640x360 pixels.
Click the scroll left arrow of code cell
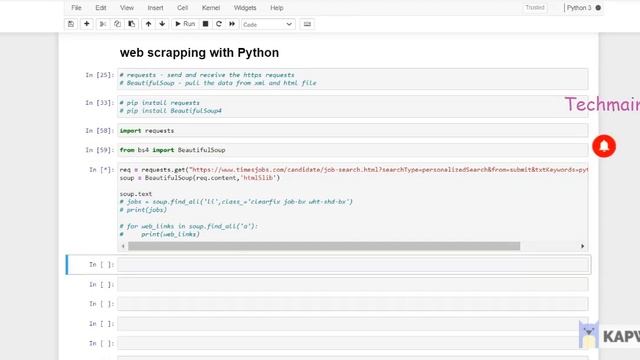(x=123, y=246)
